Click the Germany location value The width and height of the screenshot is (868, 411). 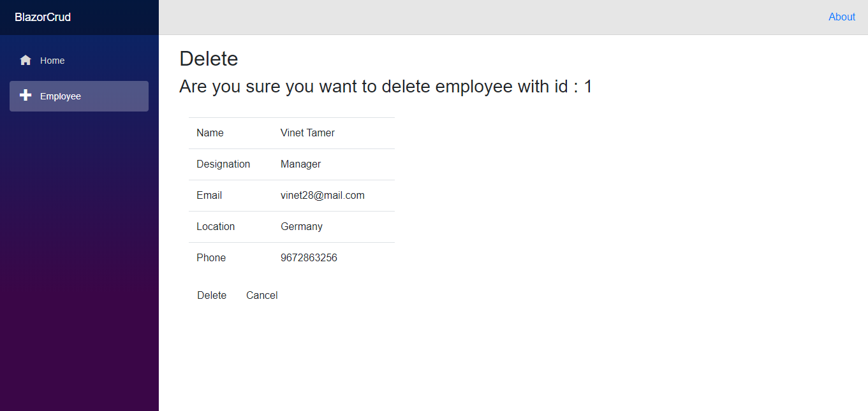[301, 227]
